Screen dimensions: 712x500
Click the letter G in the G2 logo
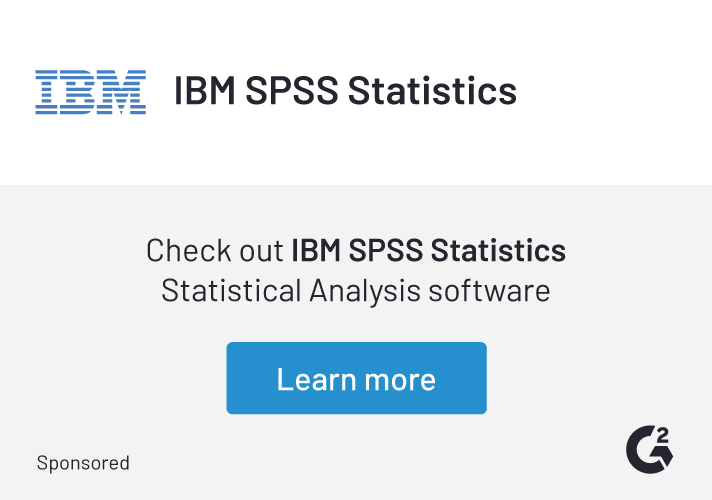coord(643,452)
